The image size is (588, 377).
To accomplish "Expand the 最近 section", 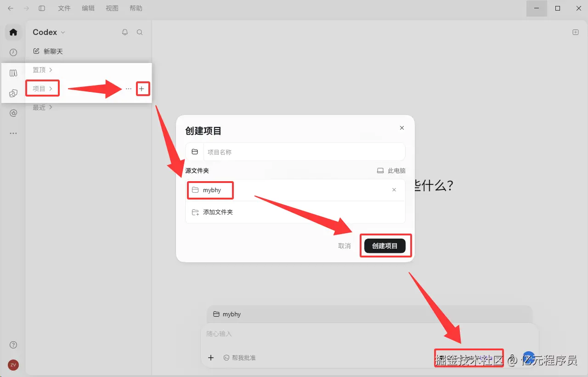I will point(43,108).
